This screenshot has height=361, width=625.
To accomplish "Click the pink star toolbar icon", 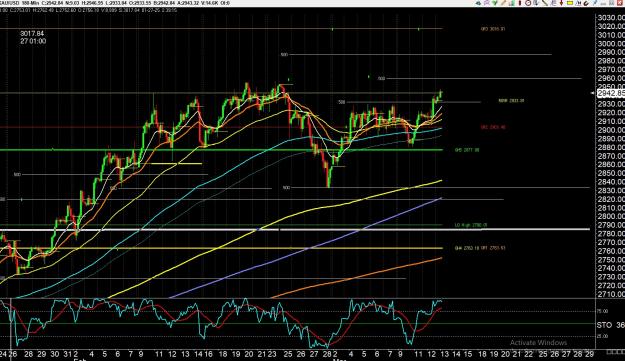I will (x=486, y=3).
